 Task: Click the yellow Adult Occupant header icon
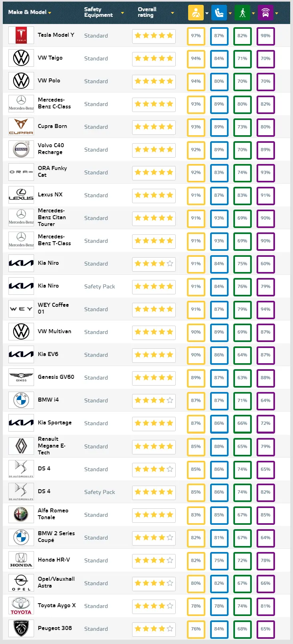[x=196, y=13]
